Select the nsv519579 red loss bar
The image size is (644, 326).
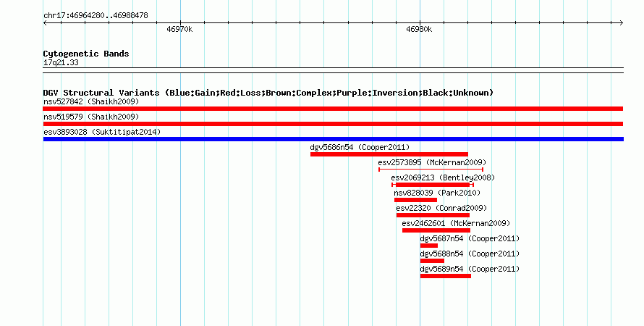click(333, 124)
